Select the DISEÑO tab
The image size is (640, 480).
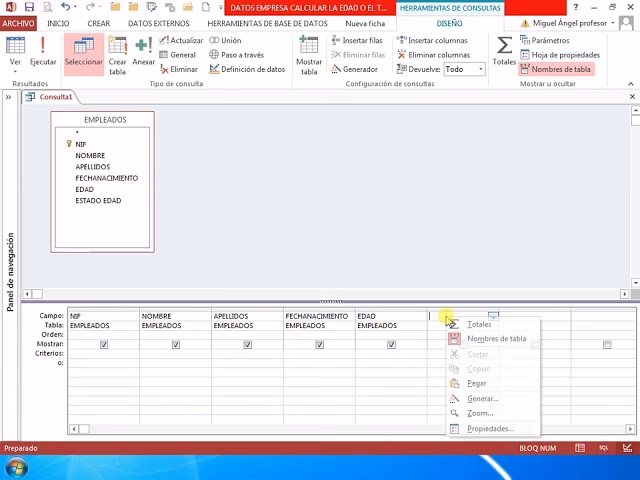(449, 23)
